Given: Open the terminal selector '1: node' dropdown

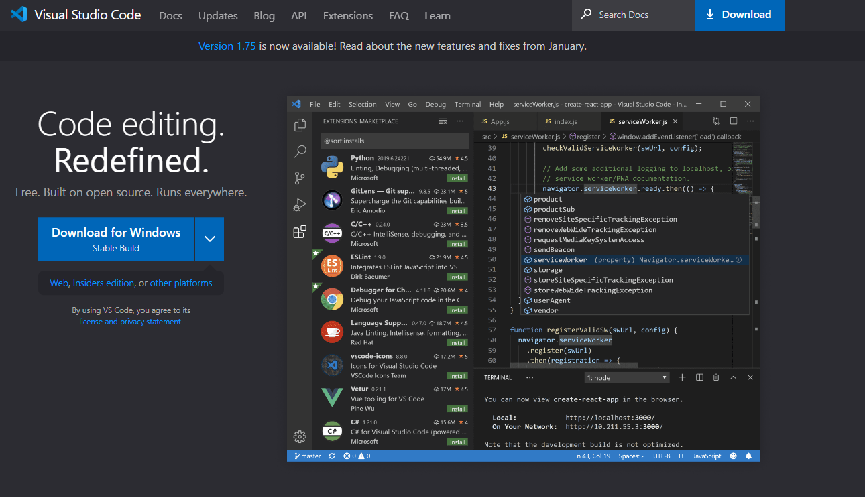Looking at the screenshot, I should tap(627, 377).
